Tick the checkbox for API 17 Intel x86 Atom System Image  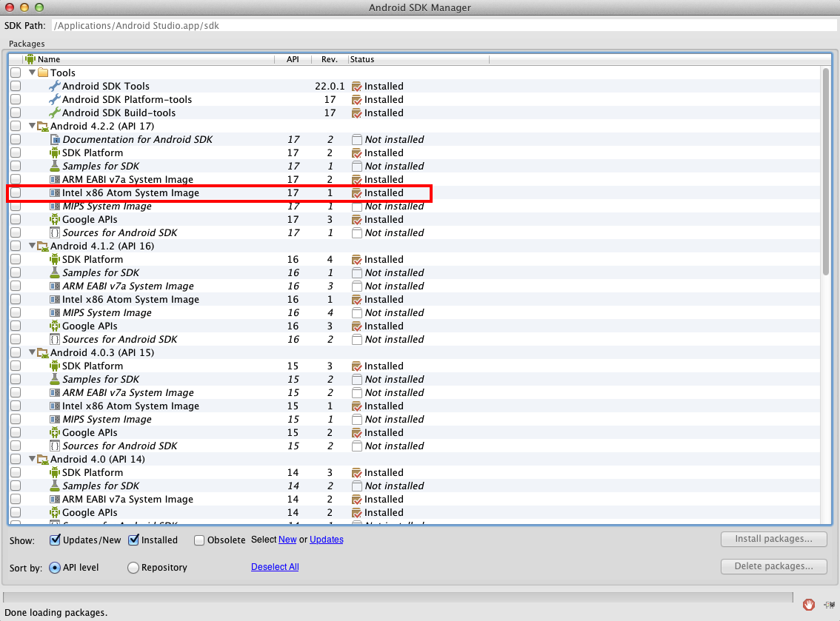click(16, 192)
